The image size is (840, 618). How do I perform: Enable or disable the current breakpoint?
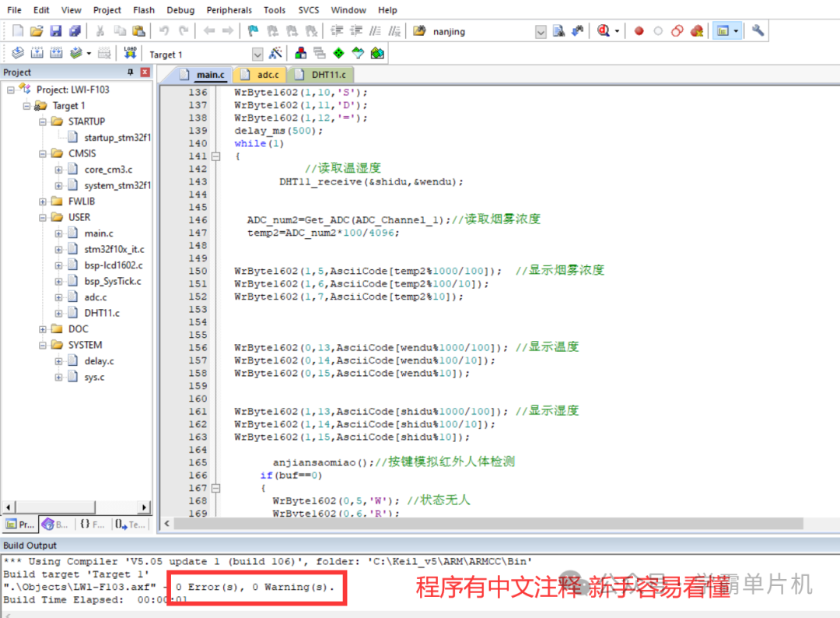(657, 30)
